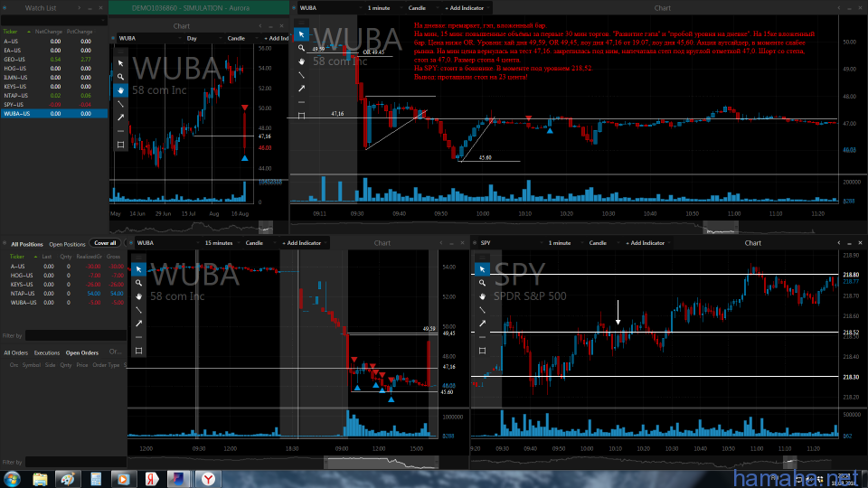The height and width of the screenshot is (488, 868).
Task: Select the hand pan tool in the WUBA Day chart
Action: point(120,90)
